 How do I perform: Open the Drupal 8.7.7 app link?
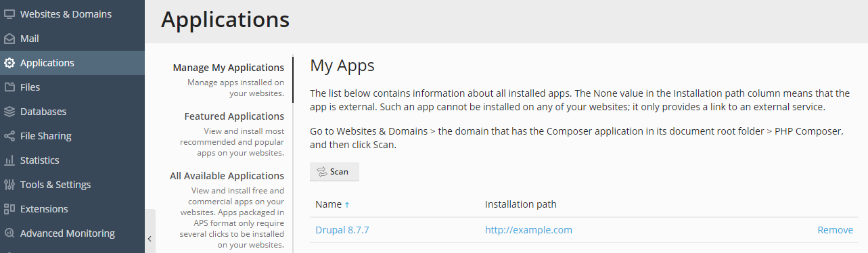click(x=342, y=230)
